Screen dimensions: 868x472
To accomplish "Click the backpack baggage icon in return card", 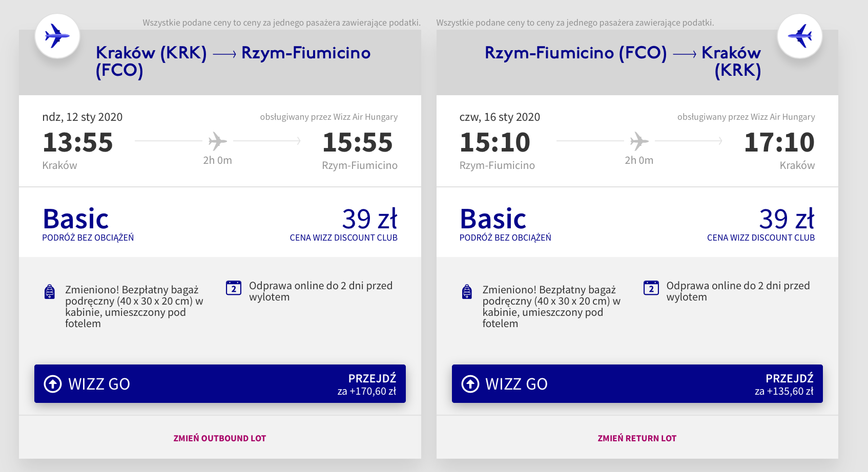I will pos(467,291).
